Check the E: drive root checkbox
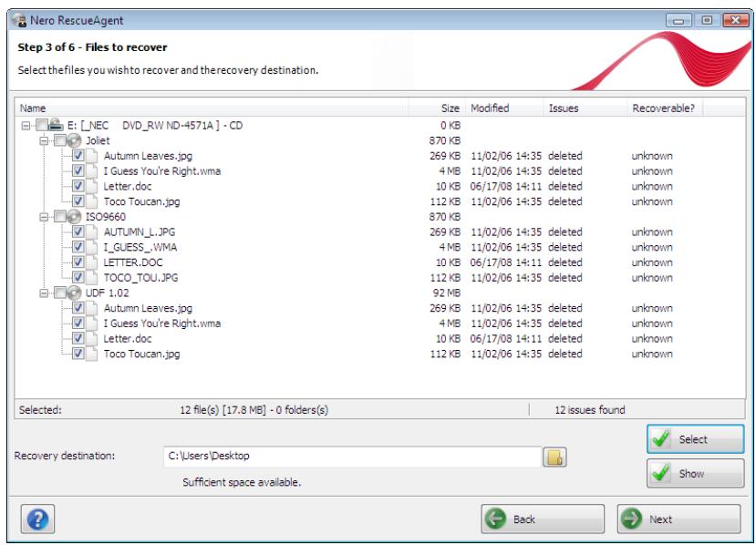 [42, 125]
